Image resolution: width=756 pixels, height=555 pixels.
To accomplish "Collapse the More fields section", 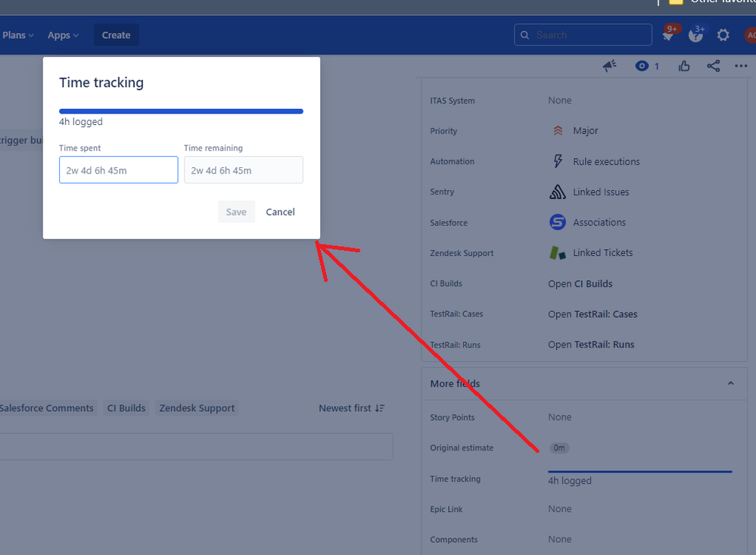I will pos(730,383).
